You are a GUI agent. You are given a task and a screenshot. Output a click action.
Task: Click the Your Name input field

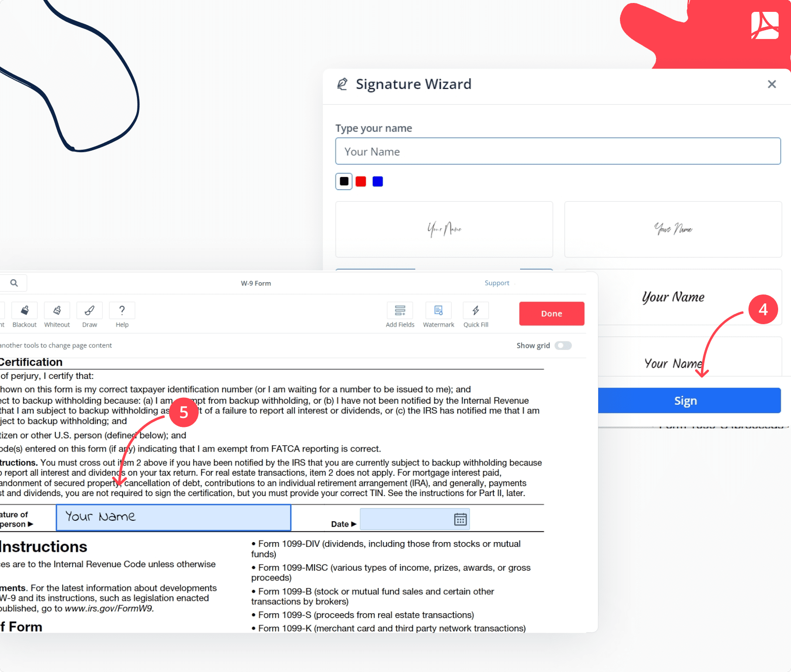(558, 151)
